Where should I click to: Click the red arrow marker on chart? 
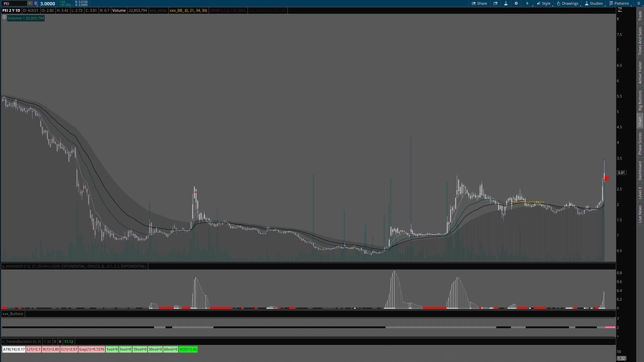[607, 179]
